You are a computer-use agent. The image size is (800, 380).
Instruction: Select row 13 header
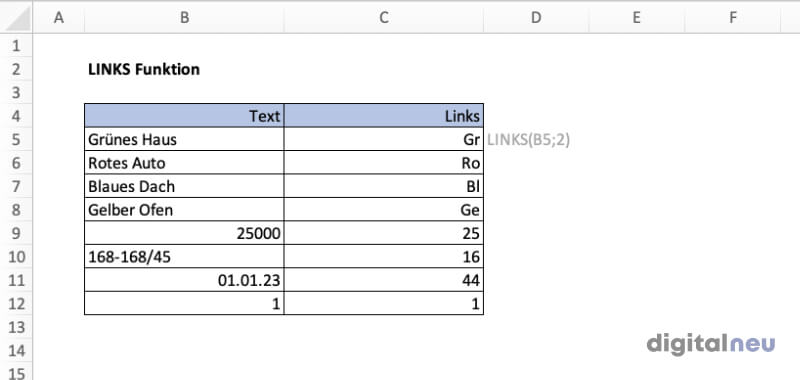[x=16, y=327]
